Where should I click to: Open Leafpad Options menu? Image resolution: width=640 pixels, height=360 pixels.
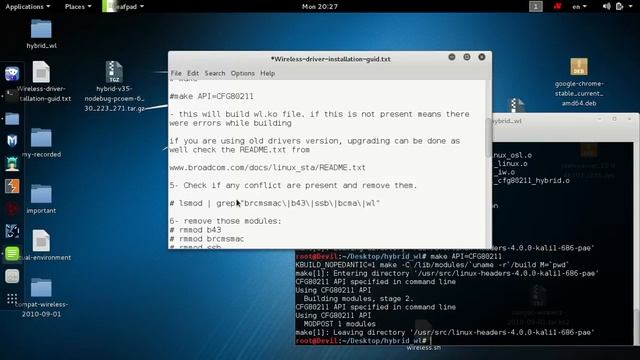[x=242, y=73]
